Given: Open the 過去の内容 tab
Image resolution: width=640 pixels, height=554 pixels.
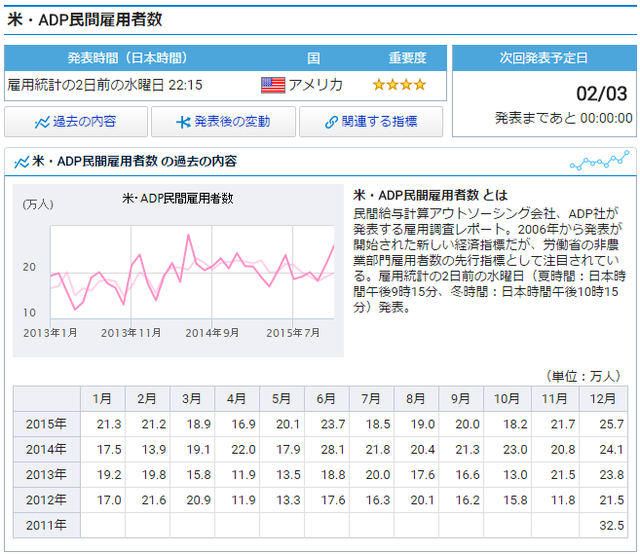Looking at the screenshot, I should pyautogui.click(x=76, y=122).
